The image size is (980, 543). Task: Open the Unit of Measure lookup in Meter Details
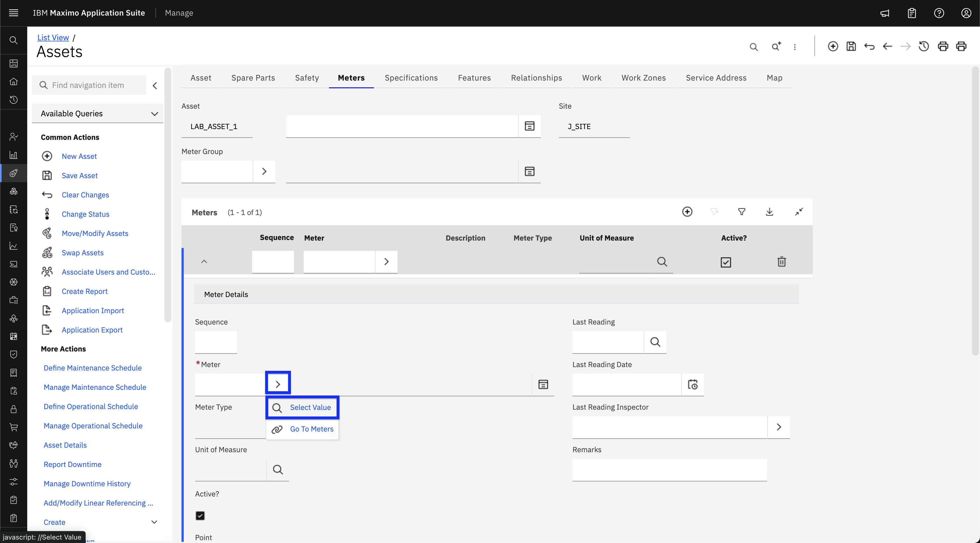click(278, 470)
